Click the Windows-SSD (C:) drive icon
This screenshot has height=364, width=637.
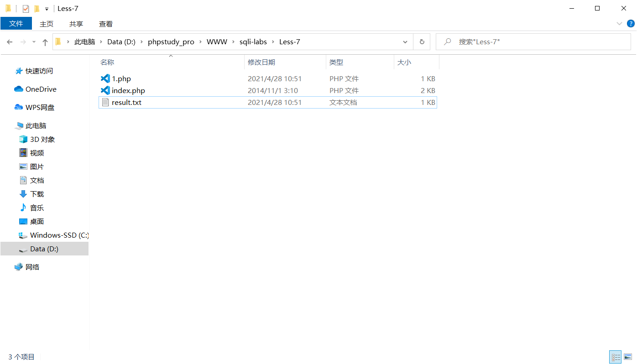click(x=23, y=235)
